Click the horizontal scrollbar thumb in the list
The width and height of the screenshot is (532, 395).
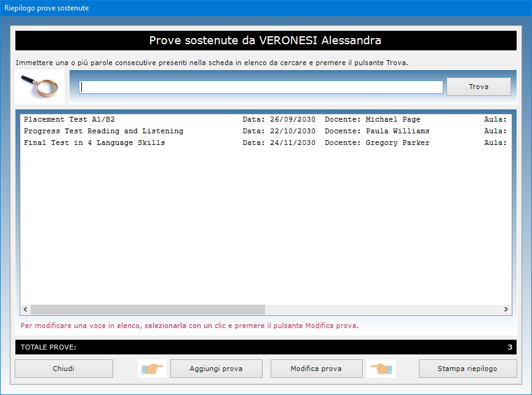click(x=148, y=309)
